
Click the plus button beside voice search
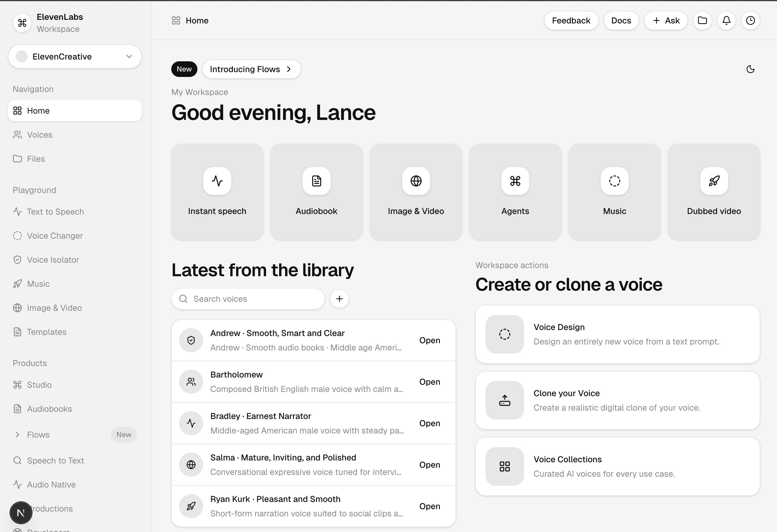[x=339, y=298]
